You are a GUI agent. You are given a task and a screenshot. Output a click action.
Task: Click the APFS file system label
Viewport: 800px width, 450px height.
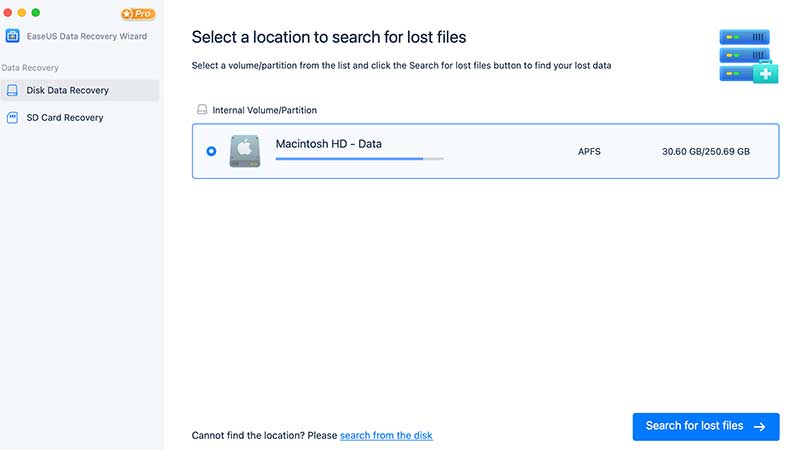pos(590,152)
